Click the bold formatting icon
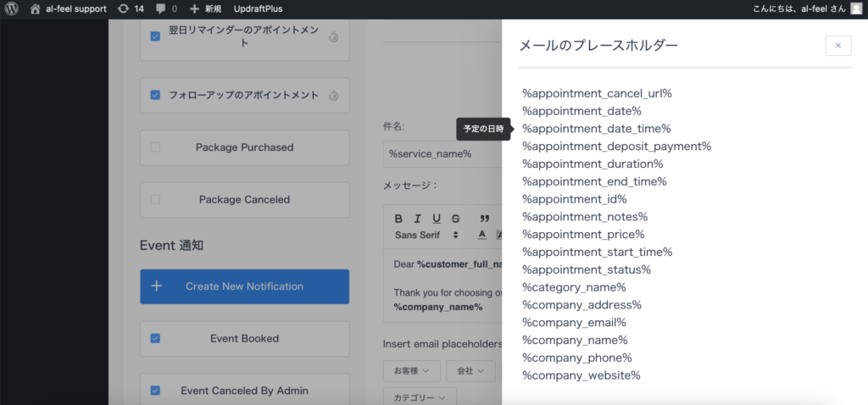 click(x=398, y=219)
